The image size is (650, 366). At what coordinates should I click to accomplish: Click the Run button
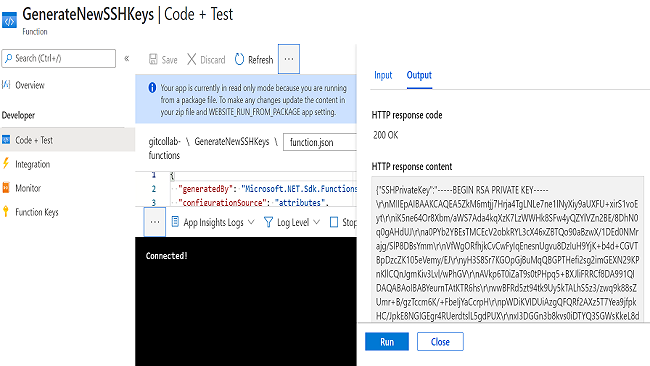(x=387, y=342)
